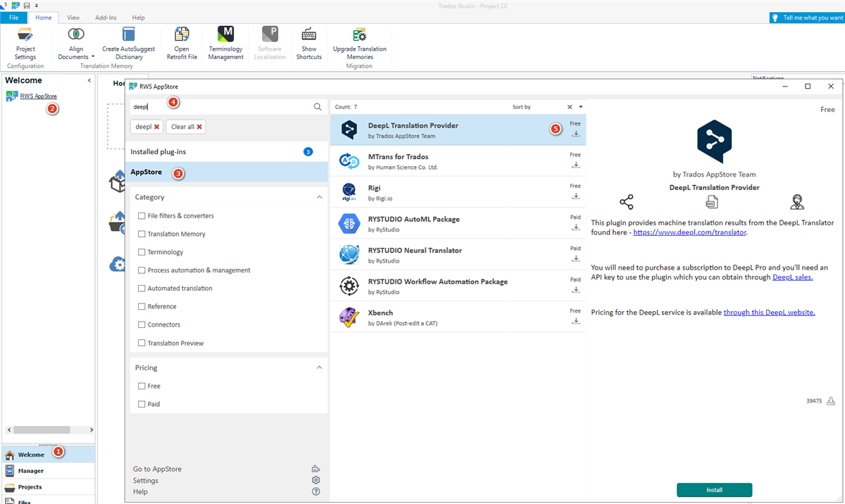The width and height of the screenshot is (845, 504).
Task: Switch to the View ribbon tab
Action: click(x=73, y=18)
